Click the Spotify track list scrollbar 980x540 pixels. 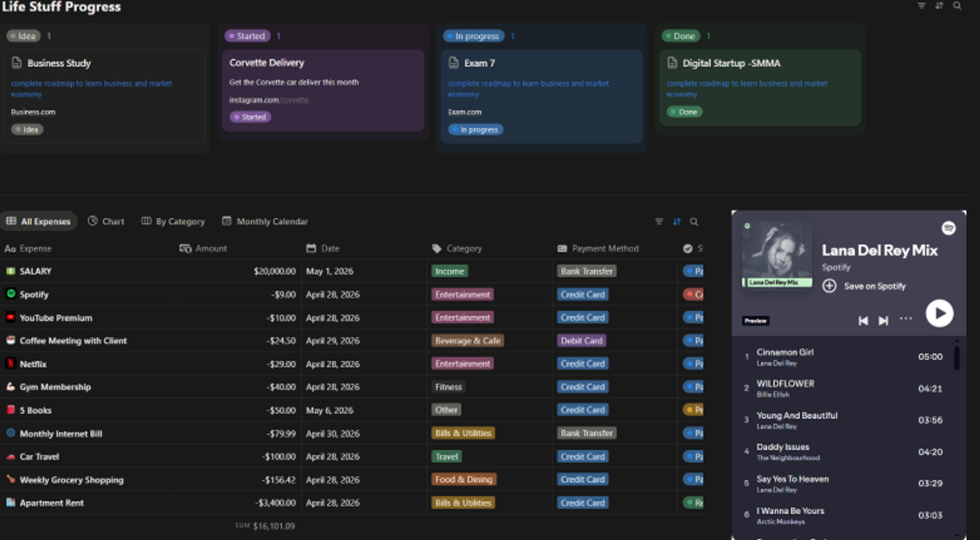[957, 358]
